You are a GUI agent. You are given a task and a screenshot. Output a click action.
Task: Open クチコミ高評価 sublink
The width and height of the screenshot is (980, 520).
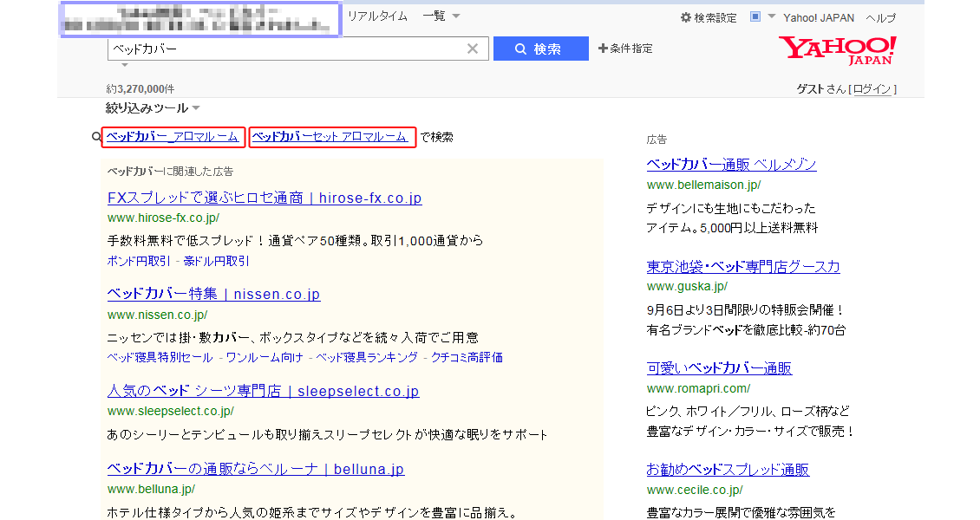(x=467, y=357)
